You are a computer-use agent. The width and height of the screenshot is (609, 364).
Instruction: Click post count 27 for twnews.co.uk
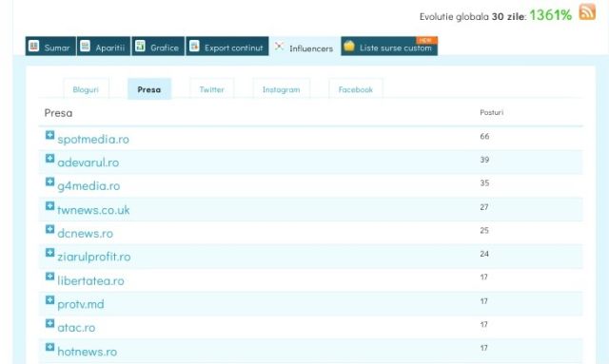click(x=484, y=207)
